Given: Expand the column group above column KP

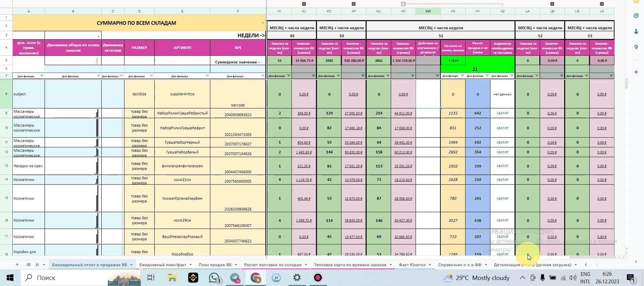Looking at the screenshot, I should click(x=354, y=4).
